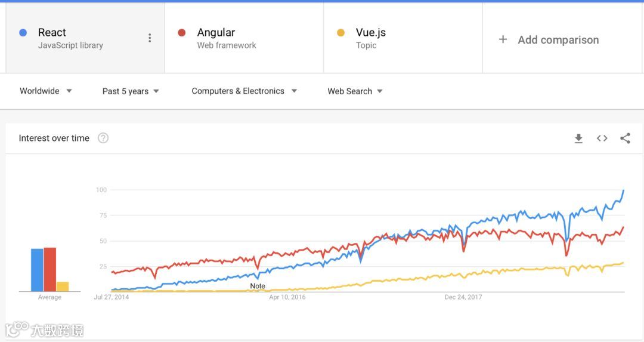Screen dimensions: 644x342
Task: Open the Interest over time help icon
Action: click(103, 138)
